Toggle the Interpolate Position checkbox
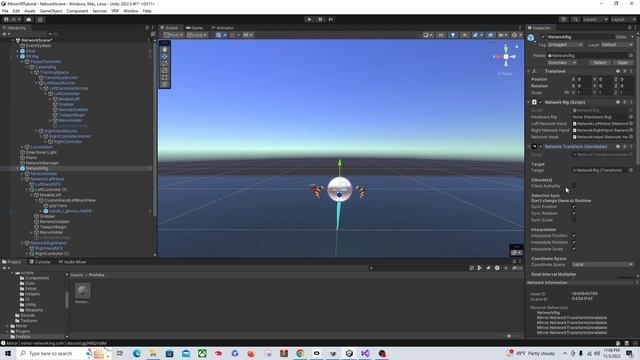Screen dimensions: 640x360 573,236
